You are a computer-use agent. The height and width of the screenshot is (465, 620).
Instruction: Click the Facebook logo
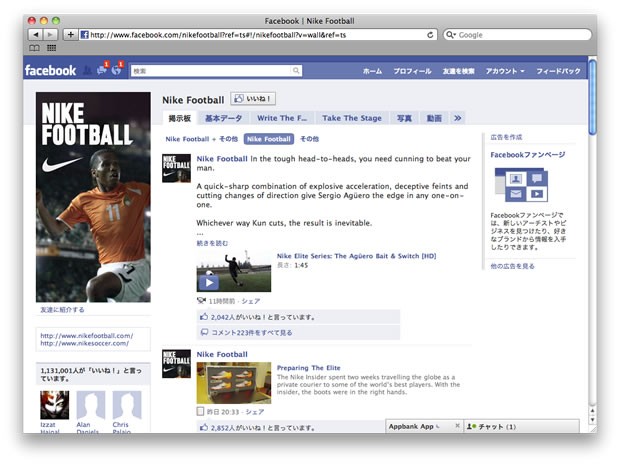click(x=50, y=70)
